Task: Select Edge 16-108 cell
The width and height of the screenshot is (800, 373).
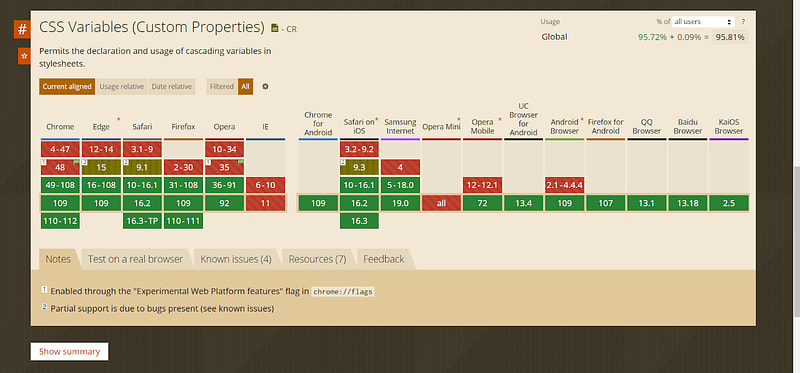Action: [102, 185]
